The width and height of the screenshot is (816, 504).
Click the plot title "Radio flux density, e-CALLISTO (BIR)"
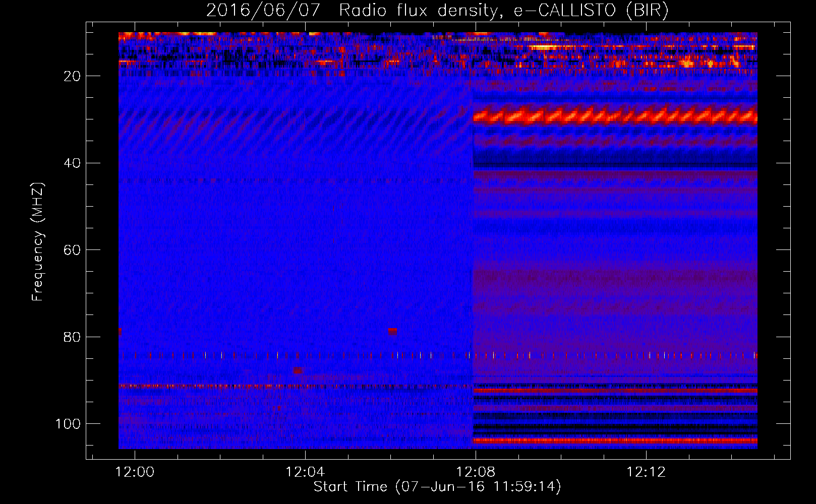503,11
